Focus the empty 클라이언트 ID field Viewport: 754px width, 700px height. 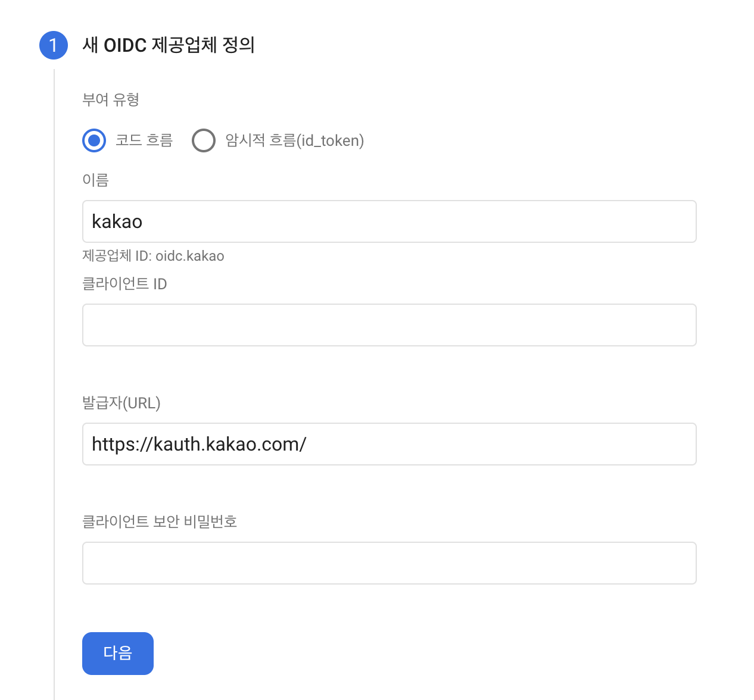(x=390, y=325)
